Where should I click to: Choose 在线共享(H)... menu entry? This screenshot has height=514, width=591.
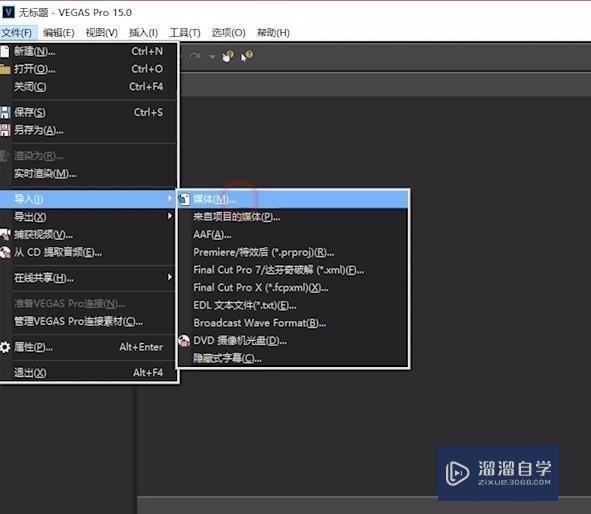coord(89,278)
